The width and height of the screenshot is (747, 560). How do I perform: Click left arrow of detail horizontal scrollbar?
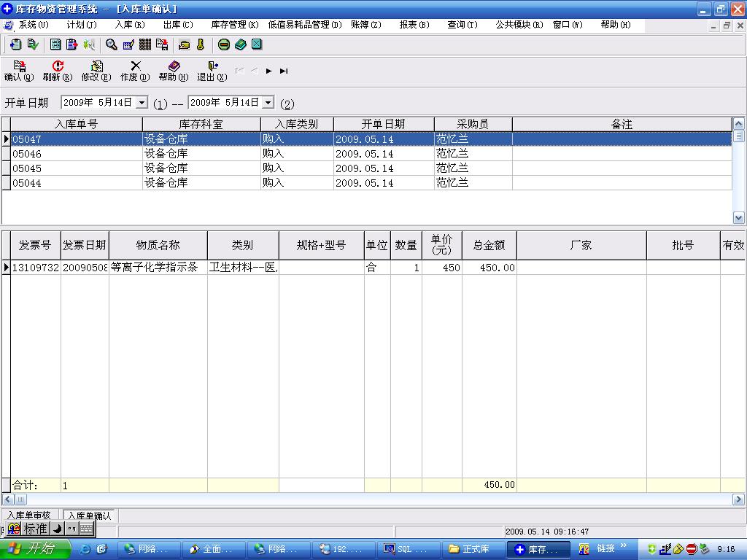[7, 499]
